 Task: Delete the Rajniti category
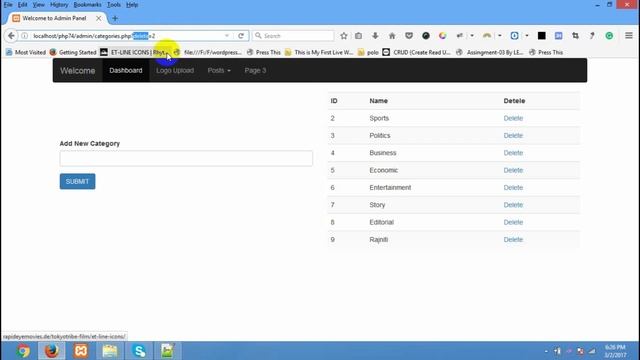pos(513,240)
